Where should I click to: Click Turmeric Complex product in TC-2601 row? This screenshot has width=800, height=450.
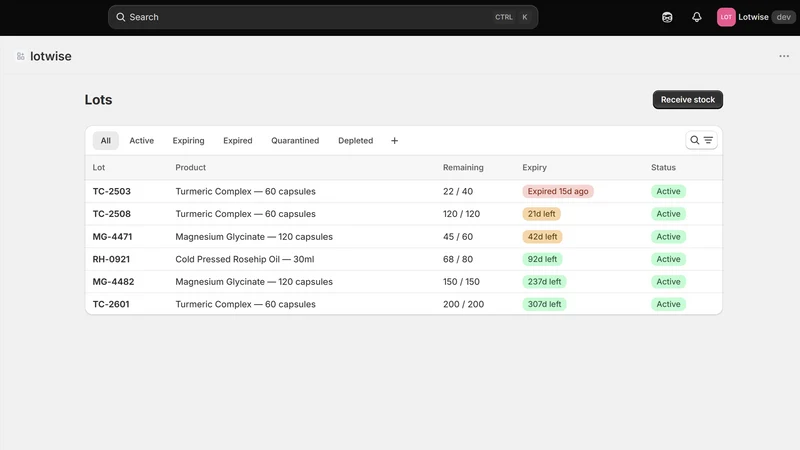[x=245, y=304]
